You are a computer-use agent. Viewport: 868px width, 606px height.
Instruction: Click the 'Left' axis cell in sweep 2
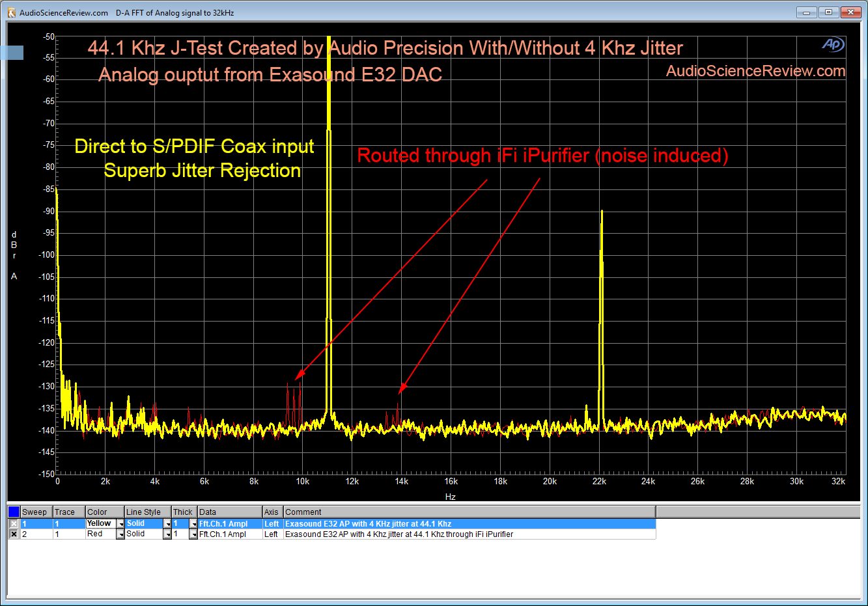pyautogui.click(x=273, y=534)
